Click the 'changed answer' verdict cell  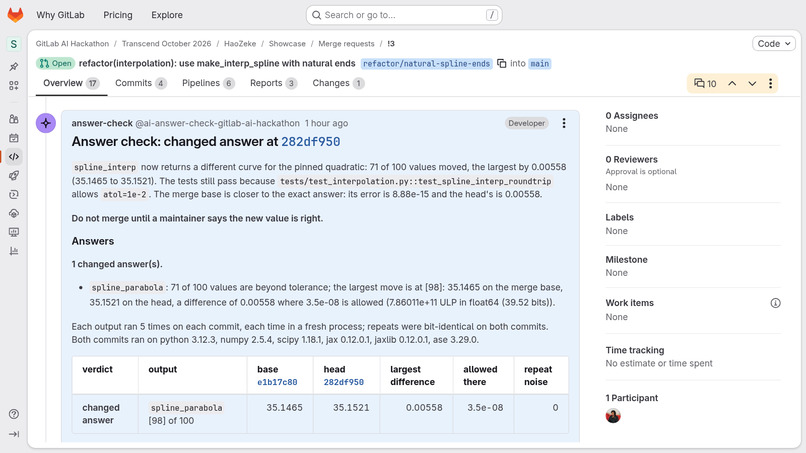coord(105,414)
